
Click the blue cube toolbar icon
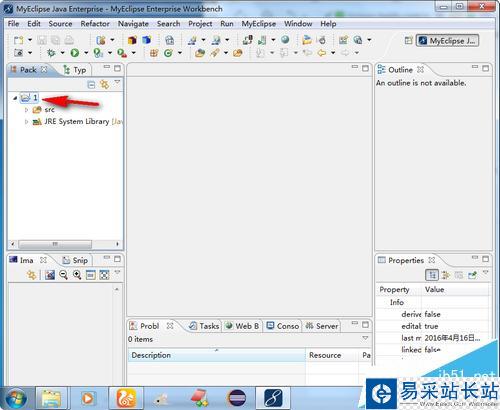[x=147, y=40]
